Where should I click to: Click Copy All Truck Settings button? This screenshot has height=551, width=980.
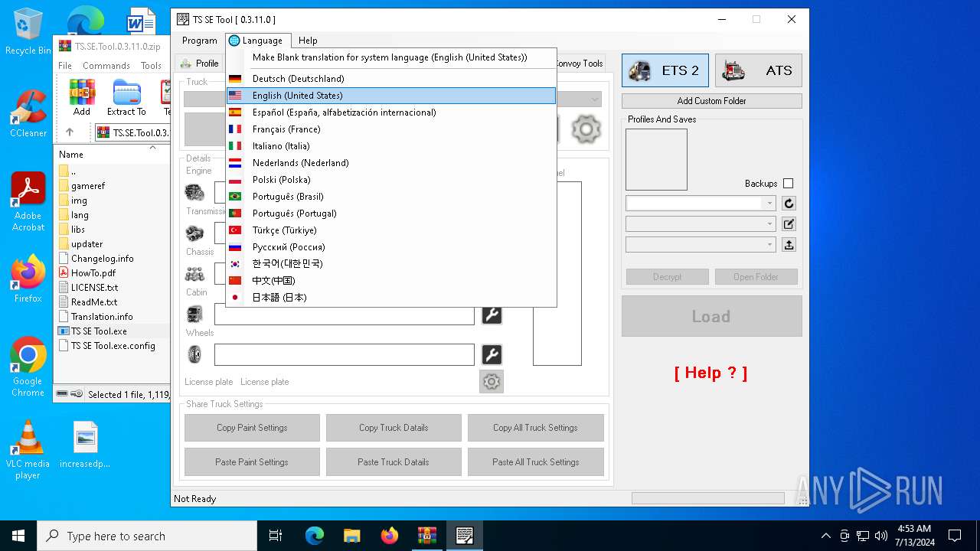click(535, 428)
